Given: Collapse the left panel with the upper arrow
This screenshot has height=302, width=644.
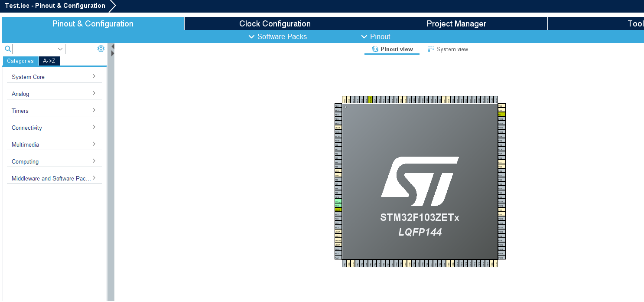Looking at the screenshot, I should click(113, 46).
